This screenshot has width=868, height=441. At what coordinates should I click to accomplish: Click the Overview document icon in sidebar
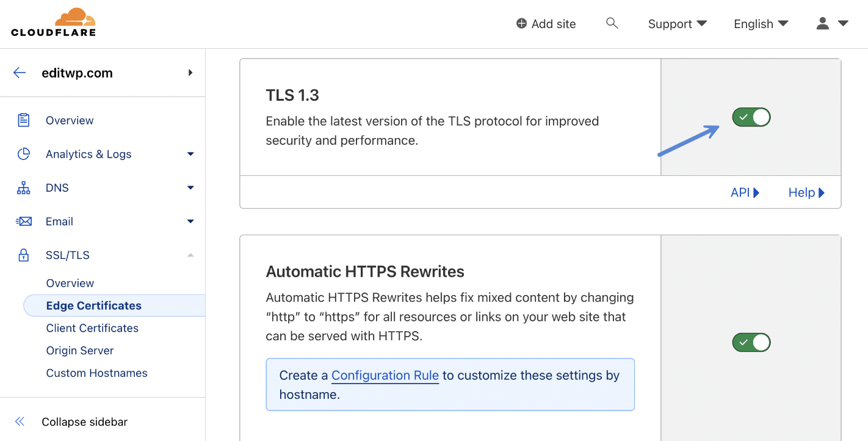pyautogui.click(x=23, y=120)
